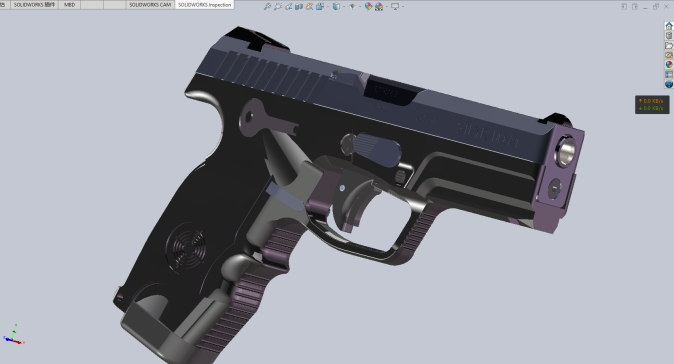The image size is (674, 364).
Task: Click the Hide/Show Items icon
Action: [352, 6]
